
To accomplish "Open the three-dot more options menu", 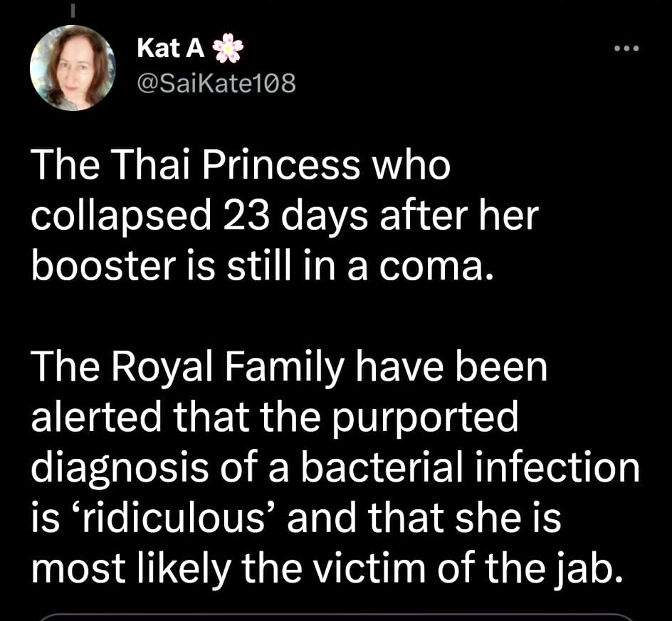I will click(x=626, y=48).
